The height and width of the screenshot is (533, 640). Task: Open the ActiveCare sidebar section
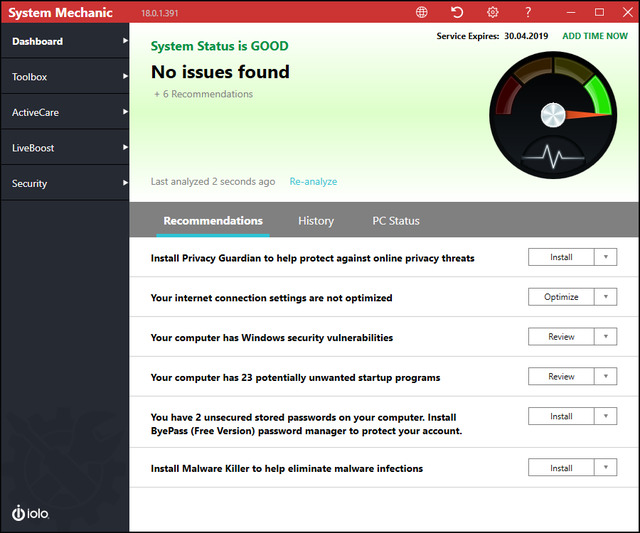pyautogui.click(x=64, y=113)
